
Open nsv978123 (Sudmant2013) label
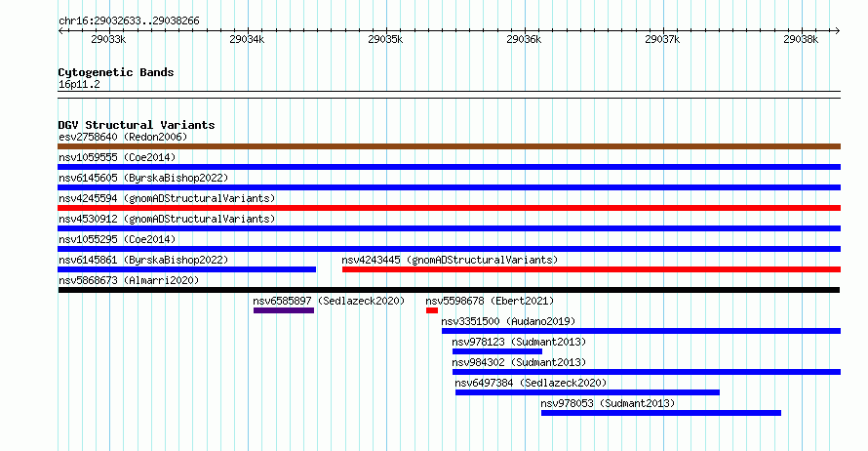519,342
